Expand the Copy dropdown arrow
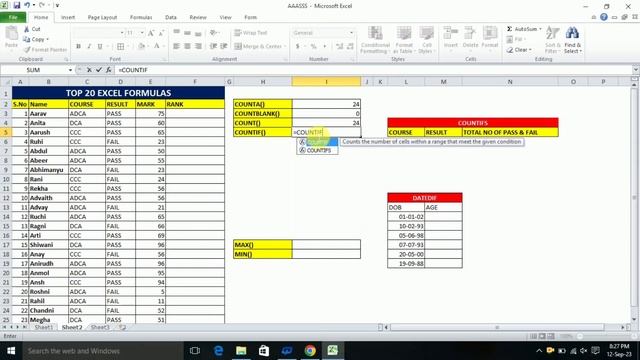This screenshot has width=640, height=360. pyautogui.click(x=48, y=40)
